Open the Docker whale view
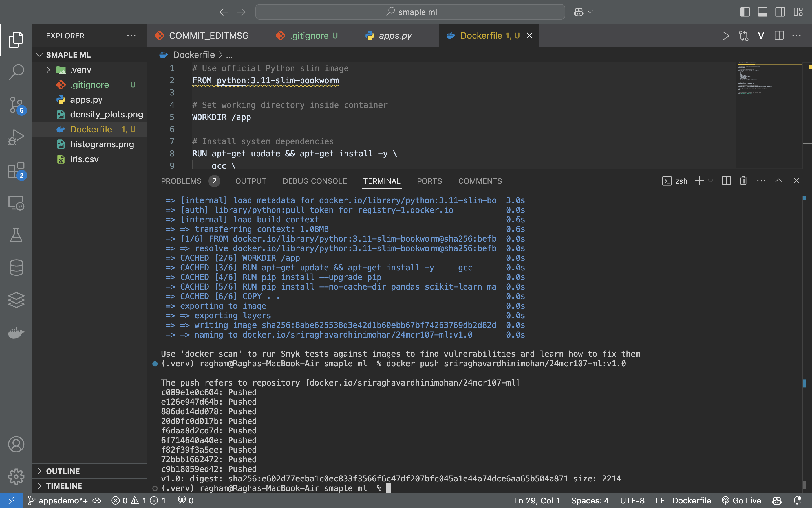Screen dimensions: 812x508 coord(16,333)
